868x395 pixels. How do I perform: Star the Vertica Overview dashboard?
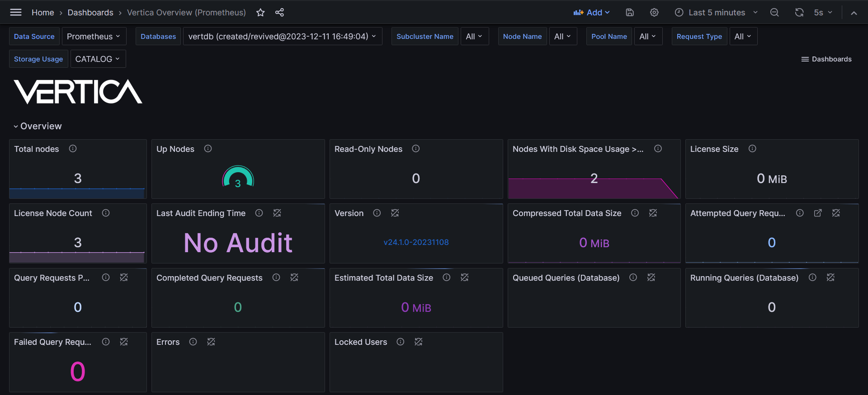pos(260,13)
